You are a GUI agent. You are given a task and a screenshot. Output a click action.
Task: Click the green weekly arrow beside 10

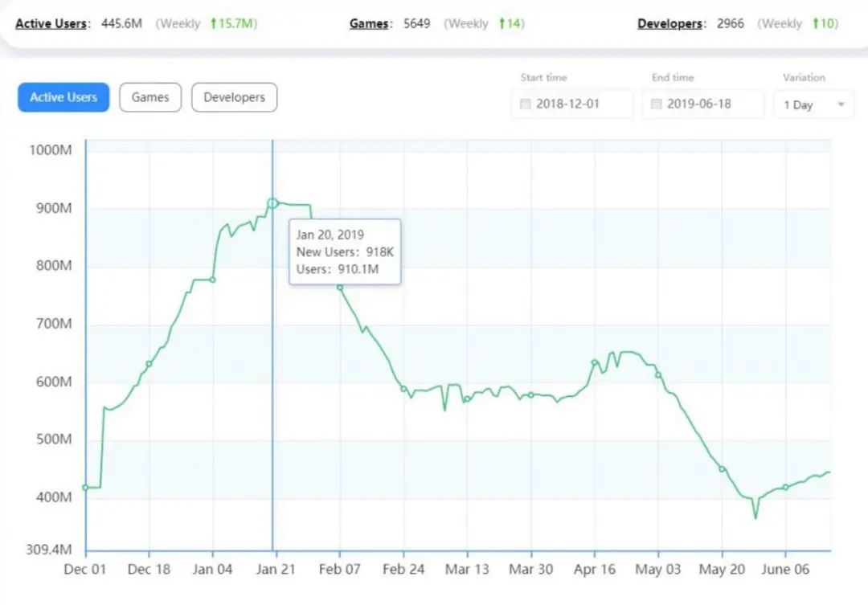(816, 23)
